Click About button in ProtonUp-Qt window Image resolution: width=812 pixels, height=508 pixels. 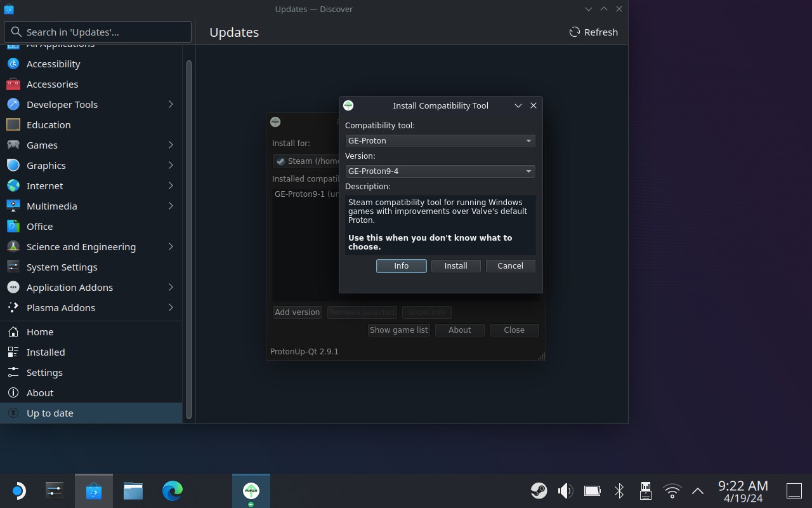[459, 330]
